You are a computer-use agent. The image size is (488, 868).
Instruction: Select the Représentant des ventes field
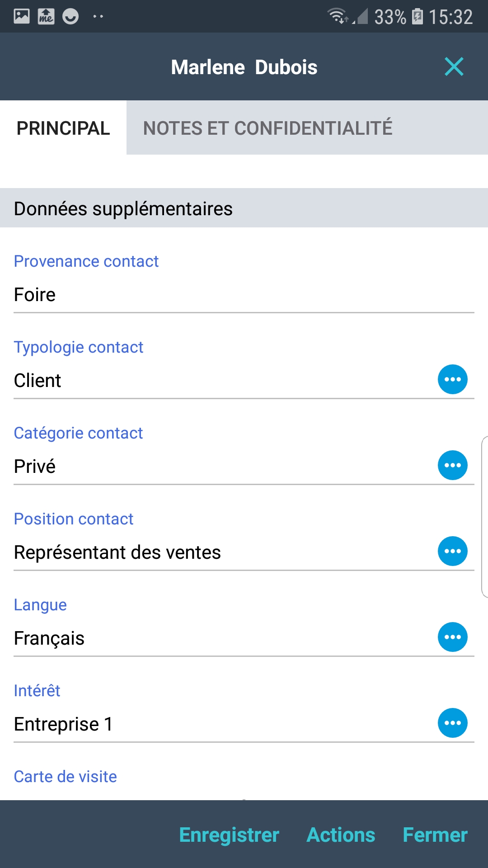217,552
